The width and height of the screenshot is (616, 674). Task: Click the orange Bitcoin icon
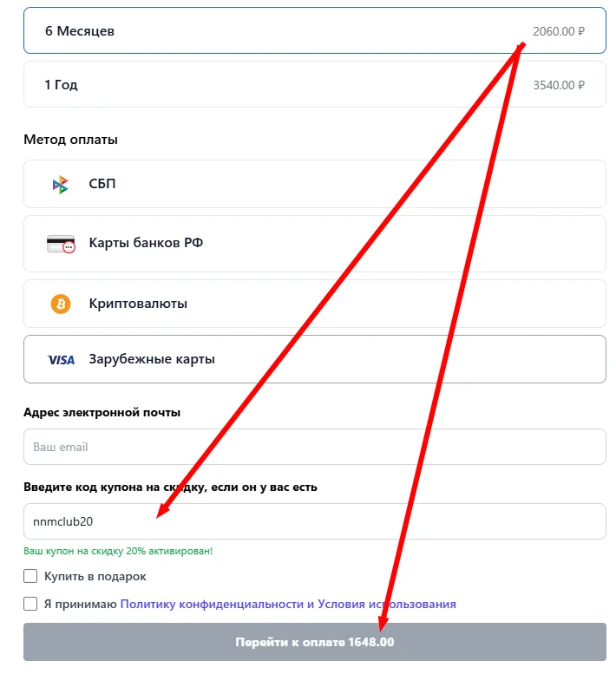coord(61,304)
